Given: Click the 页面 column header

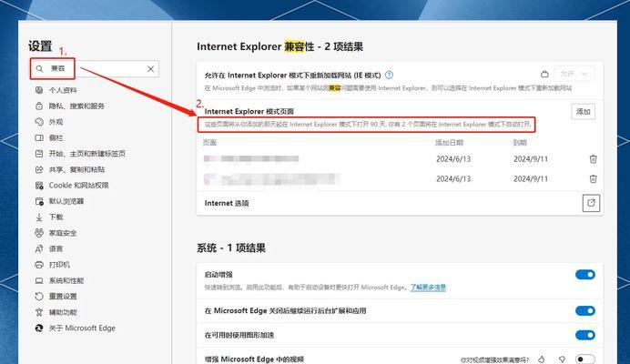Looking at the screenshot, I should [209, 143].
